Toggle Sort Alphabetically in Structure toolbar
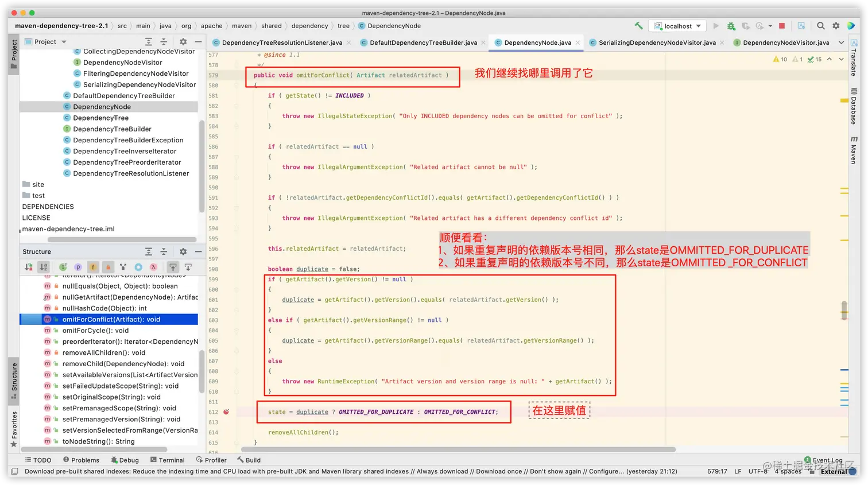The image size is (868, 485). (x=44, y=267)
